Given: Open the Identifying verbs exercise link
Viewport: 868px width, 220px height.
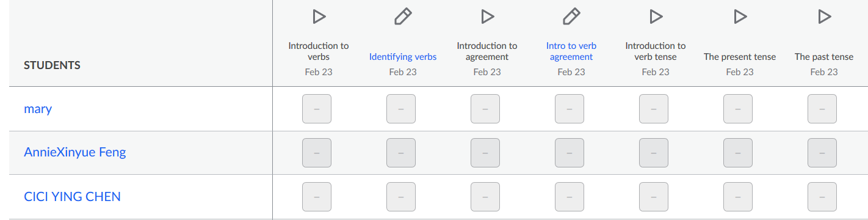Looking at the screenshot, I should (403, 57).
